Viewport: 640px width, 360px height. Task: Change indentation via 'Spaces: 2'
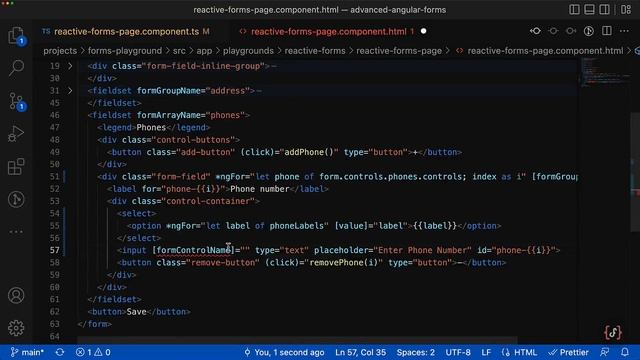coord(416,352)
